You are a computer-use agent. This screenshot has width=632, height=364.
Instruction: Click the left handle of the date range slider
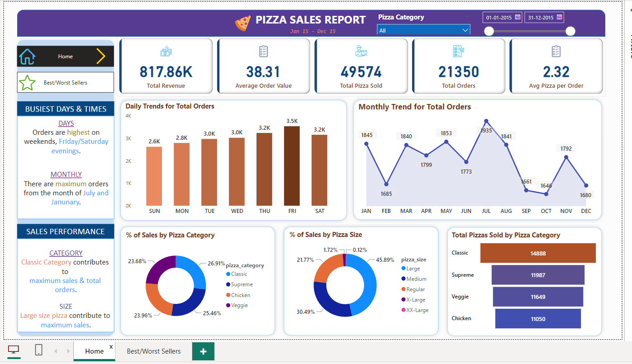click(x=489, y=31)
